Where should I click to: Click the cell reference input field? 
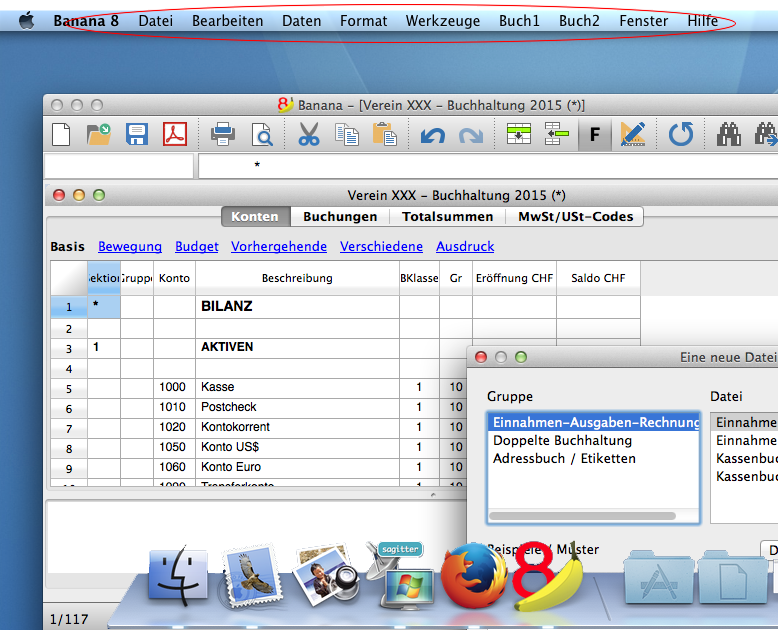119,166
